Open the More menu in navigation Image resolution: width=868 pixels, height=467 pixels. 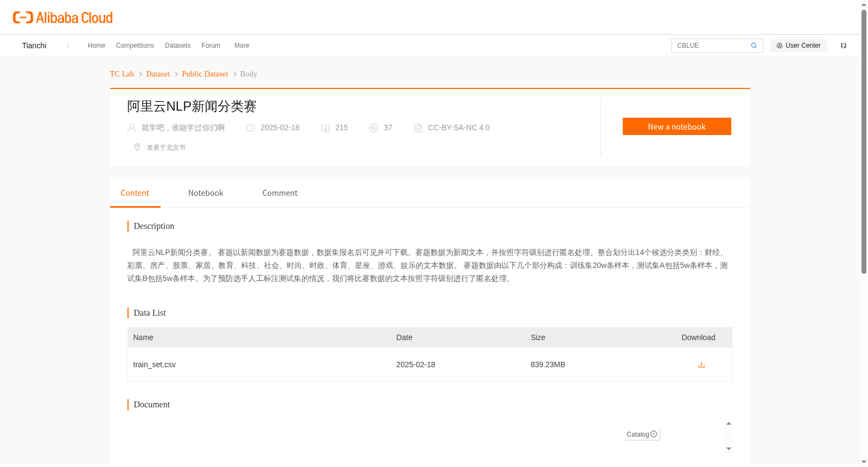coord(241,46)
